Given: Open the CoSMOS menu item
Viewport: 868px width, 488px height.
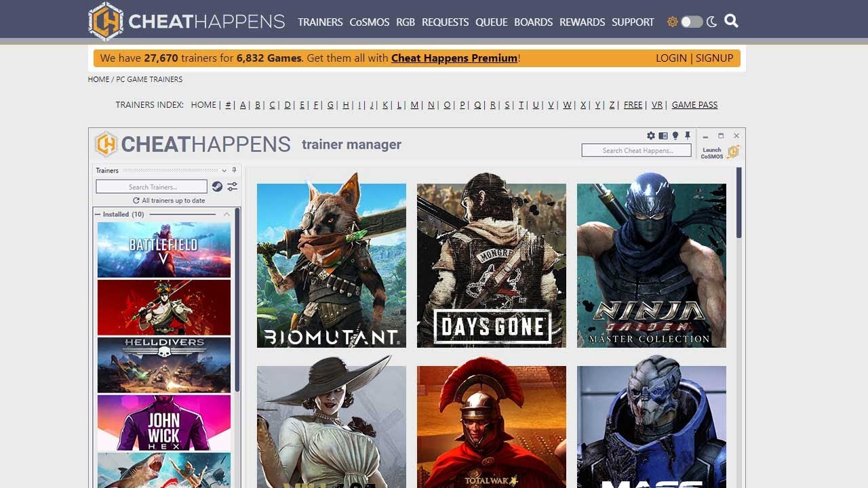Looking at the screenshot, I should (x=370, y=22).
